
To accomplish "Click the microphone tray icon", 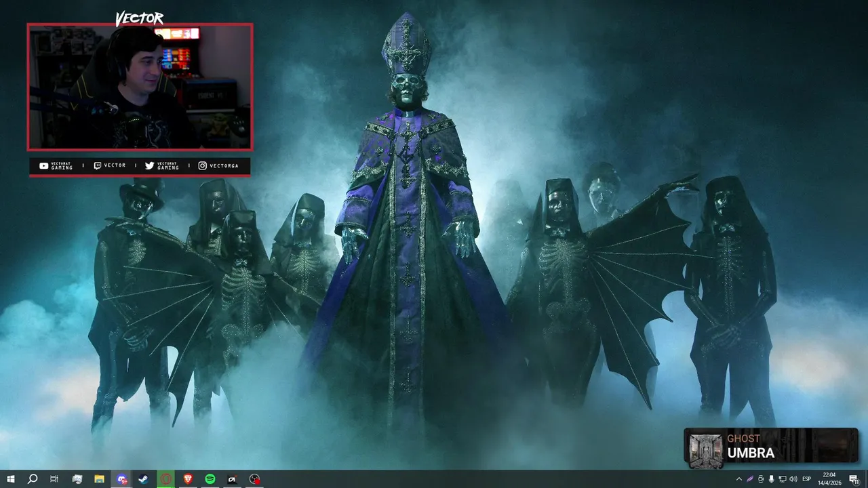I will pyautogui.click(x=772, y=479).
